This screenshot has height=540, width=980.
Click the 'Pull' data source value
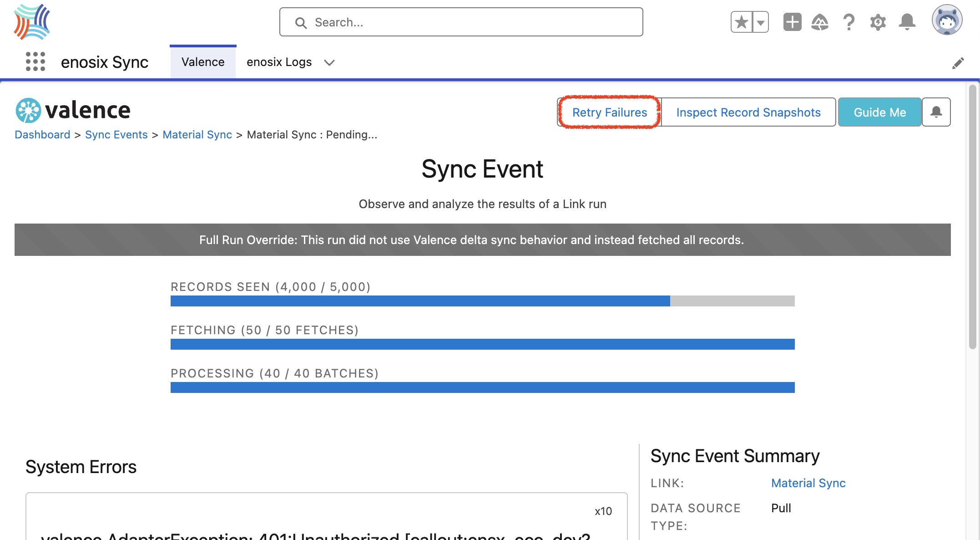[x=781, y=508]
